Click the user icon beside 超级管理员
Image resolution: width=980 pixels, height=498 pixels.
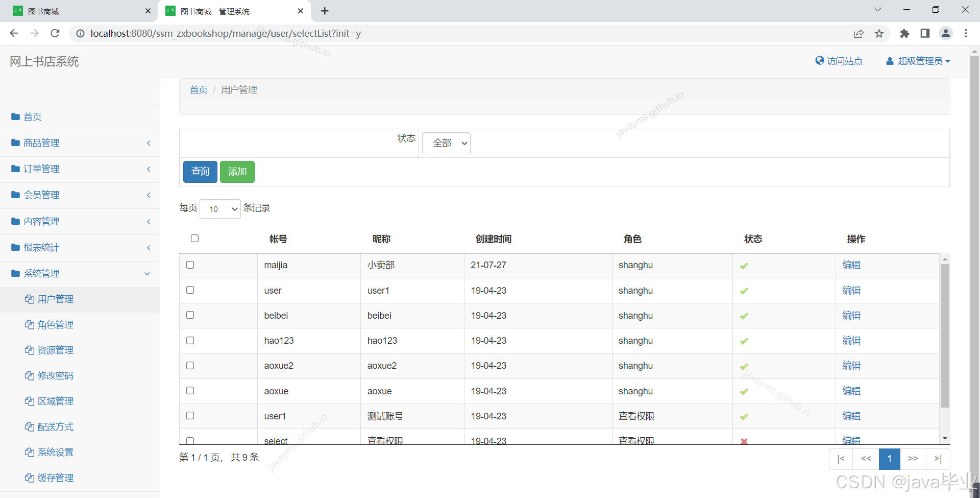pos(890,61)
